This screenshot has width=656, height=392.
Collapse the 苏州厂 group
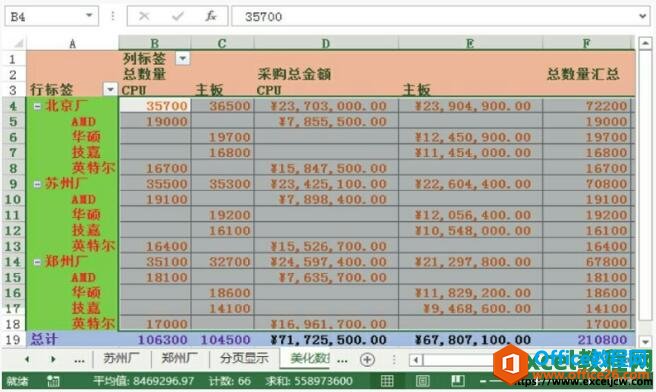(x=37, y=184)
